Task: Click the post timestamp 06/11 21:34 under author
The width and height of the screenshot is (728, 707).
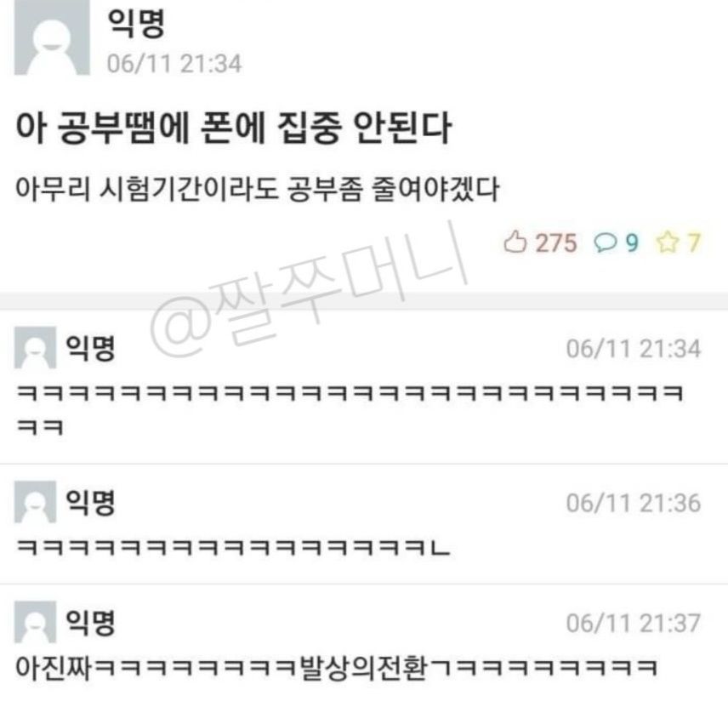Action: (174, 64)
